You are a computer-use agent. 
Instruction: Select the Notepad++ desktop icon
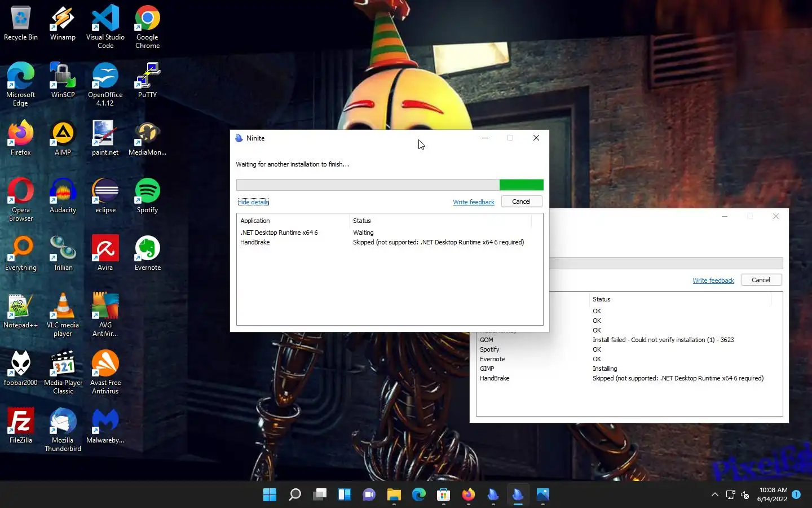[x=21, y=310]
